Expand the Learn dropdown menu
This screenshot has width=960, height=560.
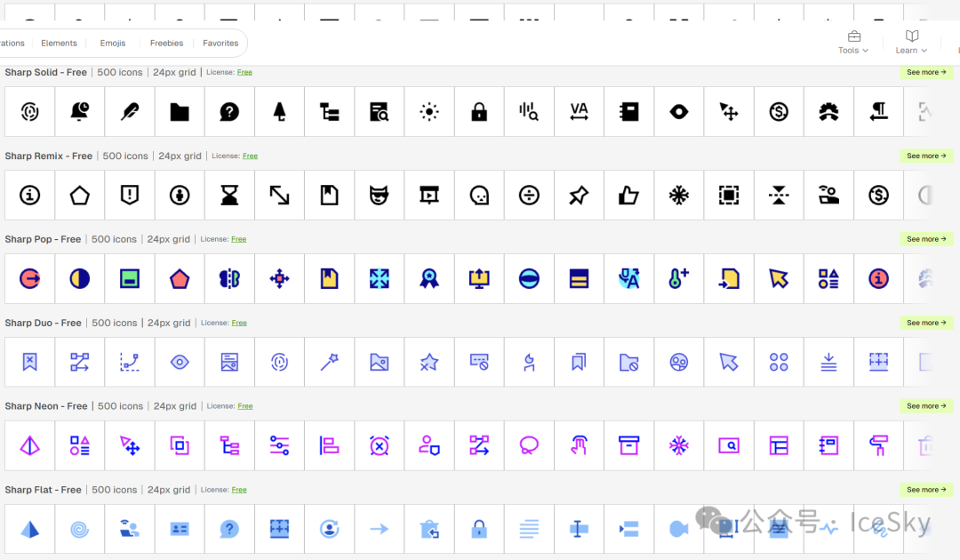click(x=911, y=43)
